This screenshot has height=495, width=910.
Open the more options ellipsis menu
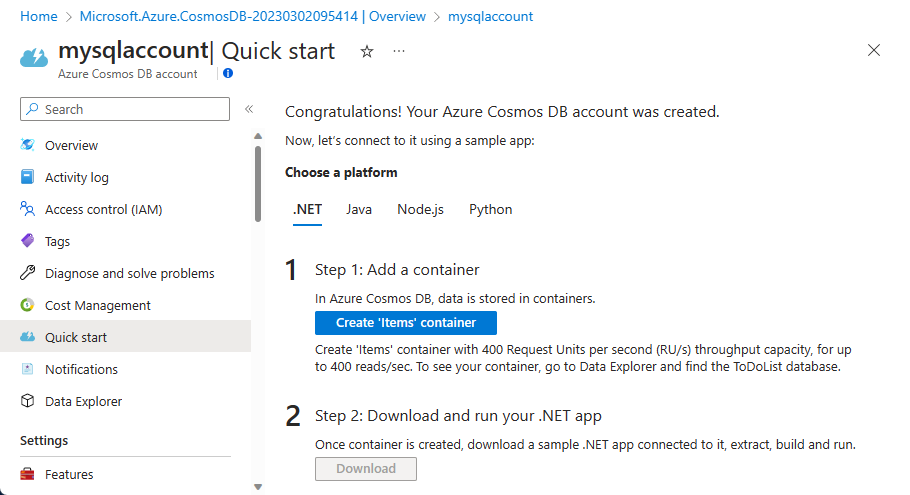click(x=399, y=51)
